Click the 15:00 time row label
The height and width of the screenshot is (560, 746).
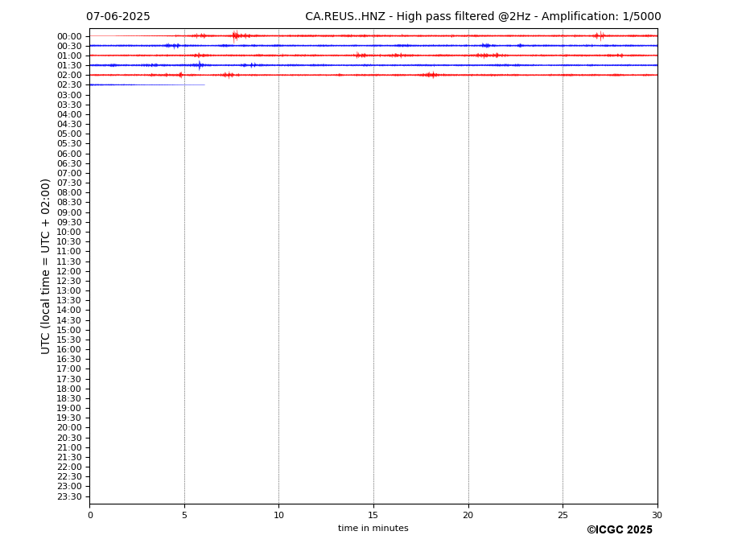click(x=69, y=330)
